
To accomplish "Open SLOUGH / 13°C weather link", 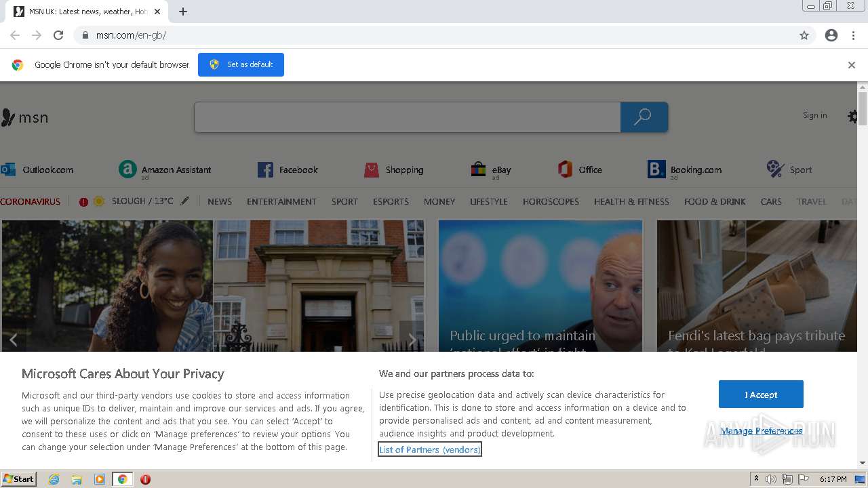I will pyautogui.click(x=142, y=201).
